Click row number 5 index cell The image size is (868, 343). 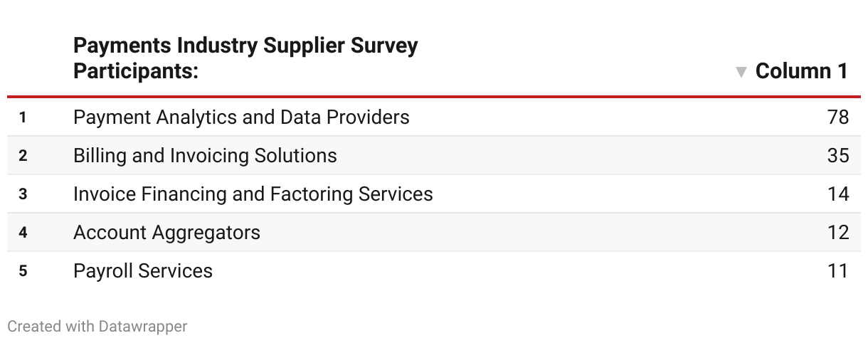[23, 271]
